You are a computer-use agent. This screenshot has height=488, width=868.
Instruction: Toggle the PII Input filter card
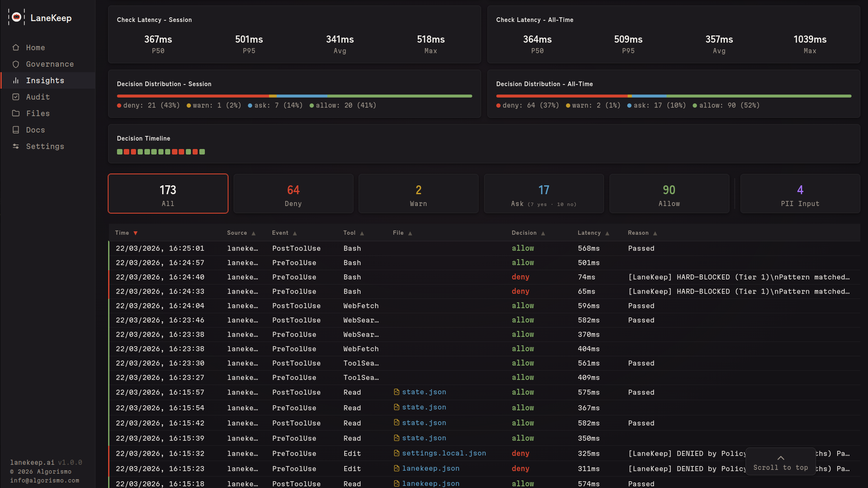click(x=800, y=193)
